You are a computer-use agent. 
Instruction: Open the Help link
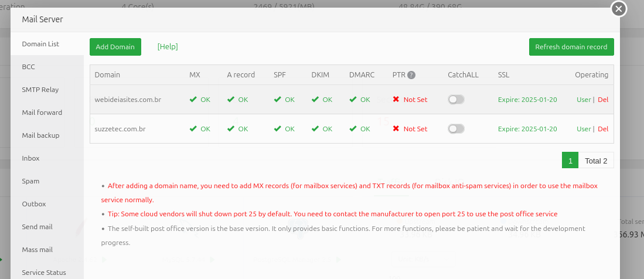pos(168,47)
